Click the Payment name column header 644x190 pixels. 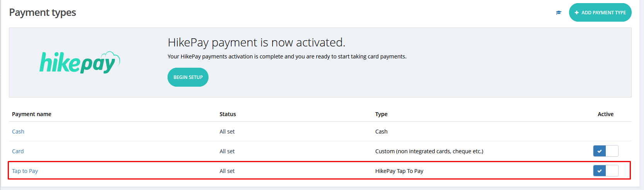[x=32, y=114]
